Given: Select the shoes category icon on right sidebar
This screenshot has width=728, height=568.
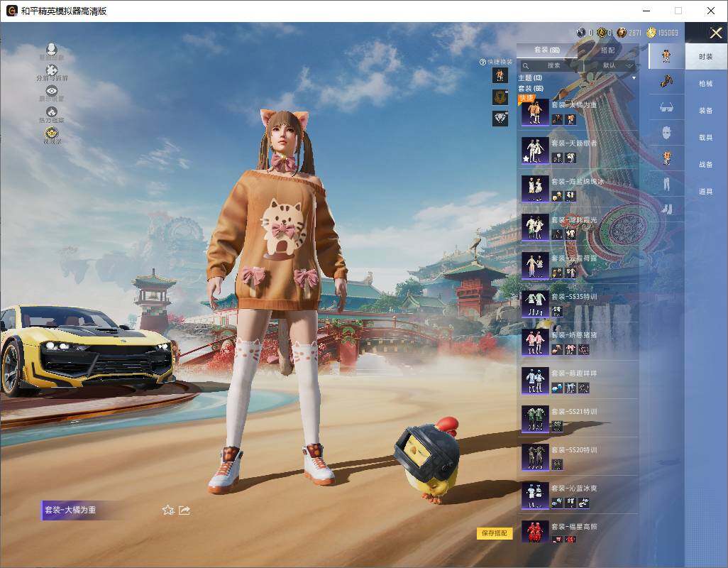Looking at the screenshot, I should 666,210.
